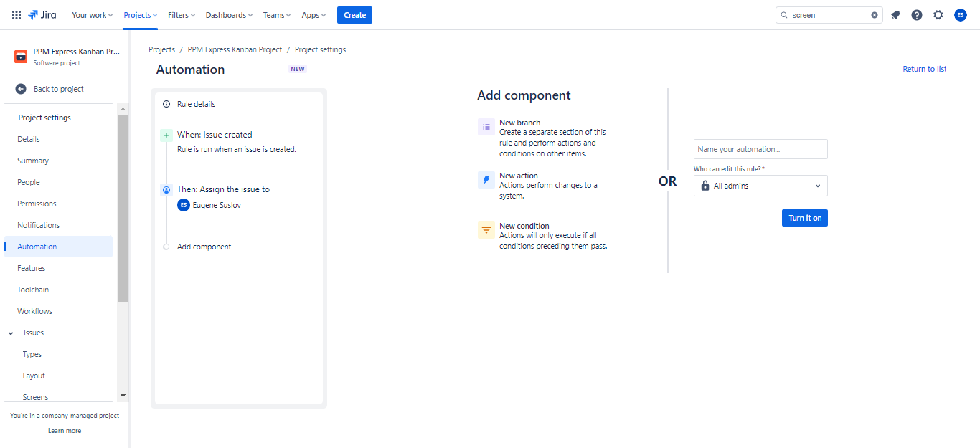Click the Turn it on button
980x448 pixels.
tap(805, 218)
